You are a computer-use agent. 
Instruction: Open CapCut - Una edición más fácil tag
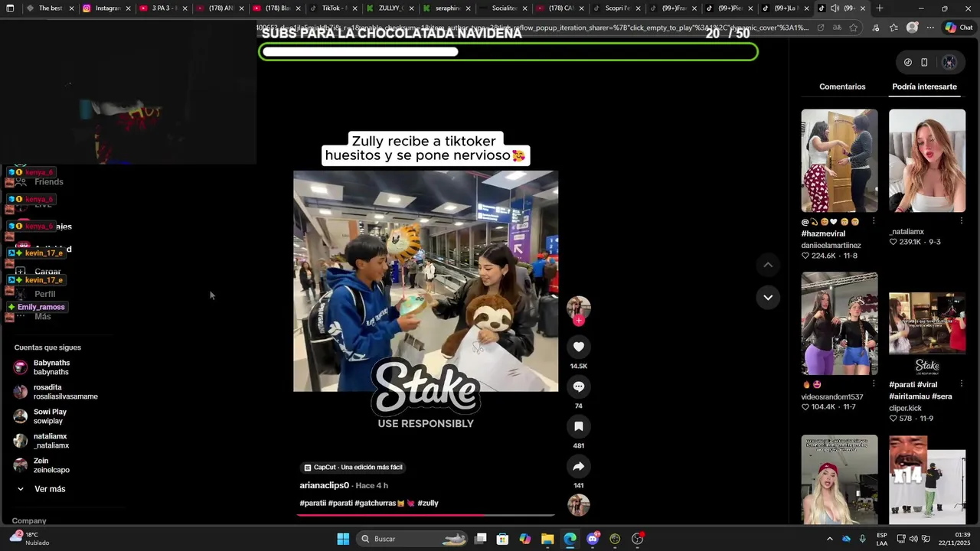[353, 468]
